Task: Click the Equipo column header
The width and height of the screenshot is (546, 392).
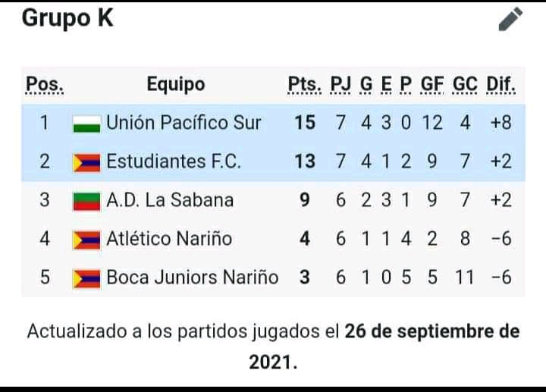Action: coord(176,84)
